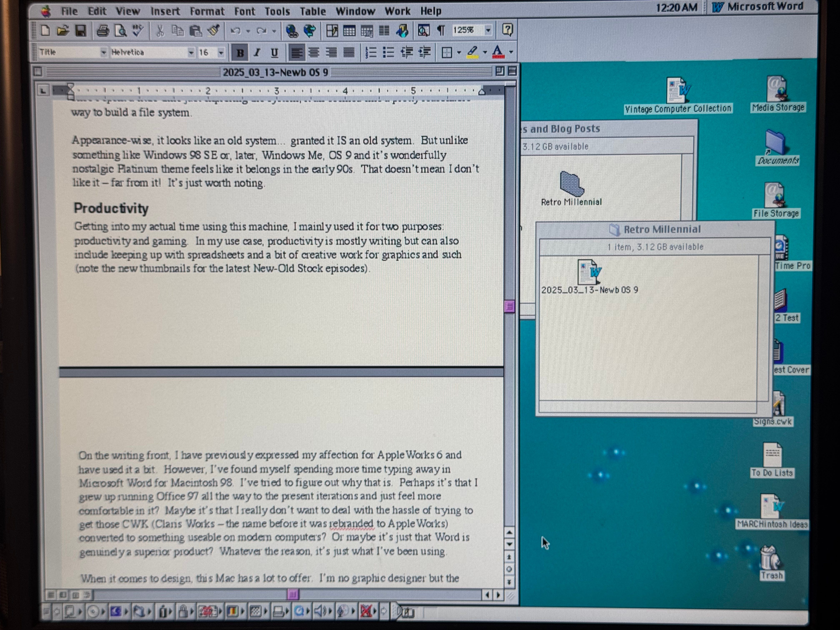Toggle Italic formatting
The width and height of the screenshot is (840, 630).
257,52
